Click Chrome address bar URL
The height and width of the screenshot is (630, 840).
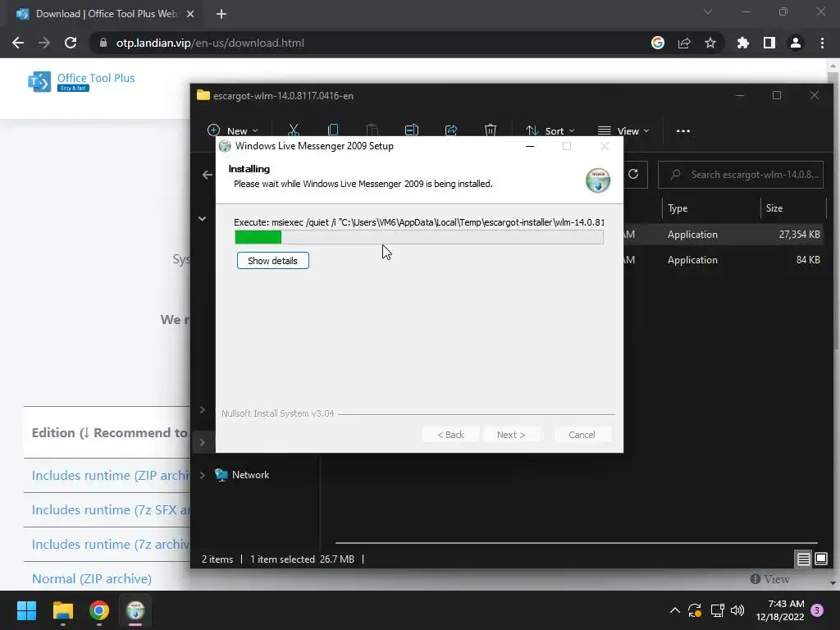click(210, 43)
